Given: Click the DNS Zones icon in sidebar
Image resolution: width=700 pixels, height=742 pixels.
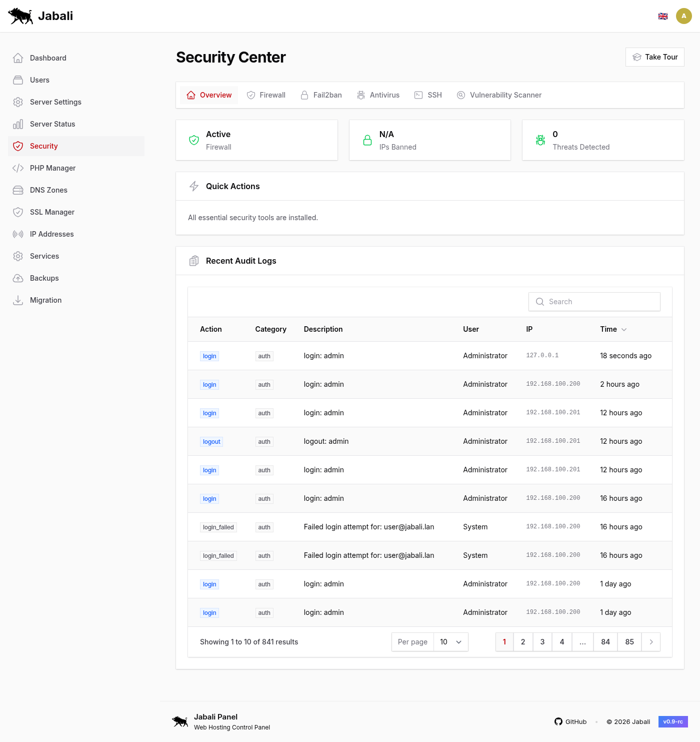Looking at the screenshot, I should [18, 190].
